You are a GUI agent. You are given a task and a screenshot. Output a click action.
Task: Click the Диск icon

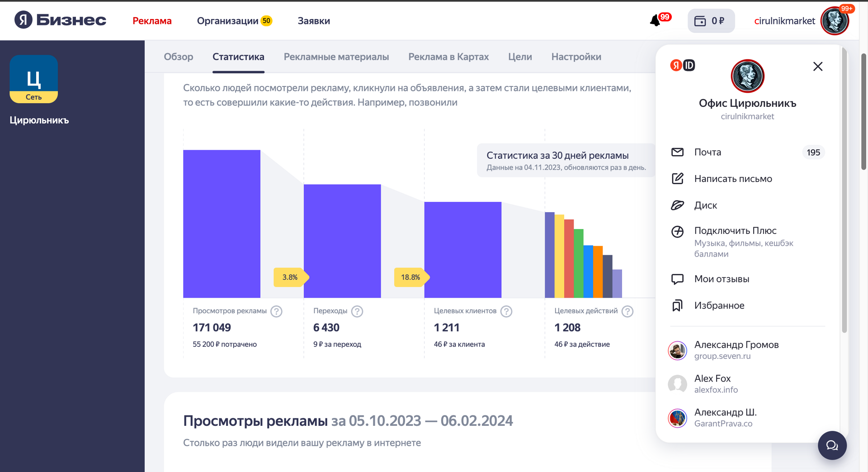pyautogui.click(x=677, y=205)
